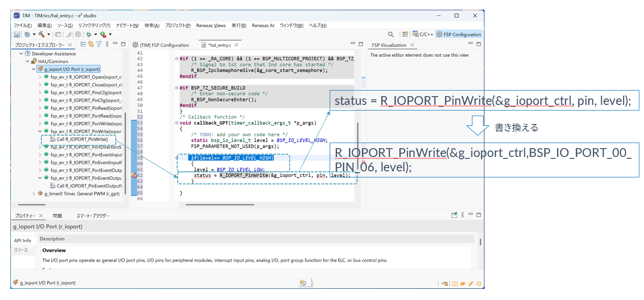Select the Call R_IOPORT_PinEventOutputWrite item
This screenshot has width=644, height=300.
(x=86, y=186)
